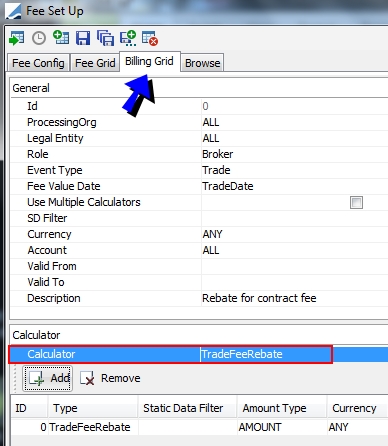This screenshot has height=446, width=388.
Task: Open the Event Type Trade value
Action: (295, 170)
